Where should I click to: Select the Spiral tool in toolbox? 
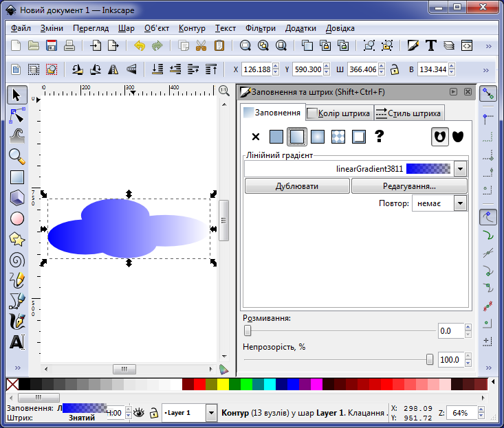tap(17, 260)
